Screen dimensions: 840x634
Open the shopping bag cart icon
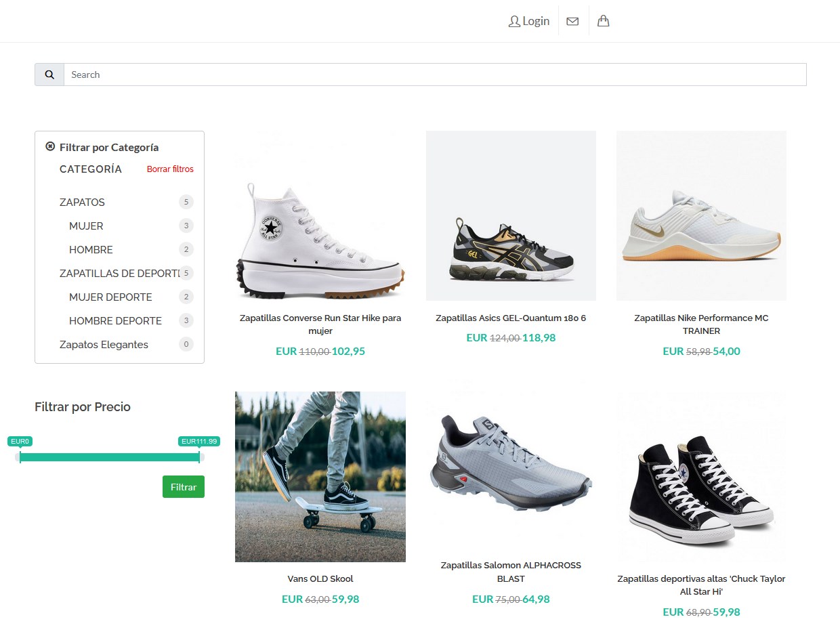(x=604, y=21)
